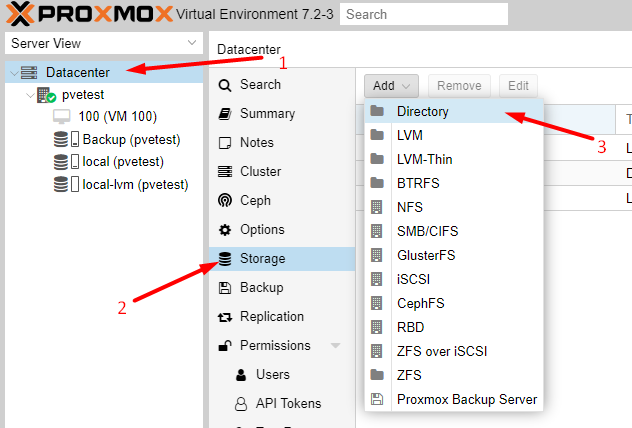The image size is (632, 428).
Task: Open the Replication panel
Action: coord(282,317)
